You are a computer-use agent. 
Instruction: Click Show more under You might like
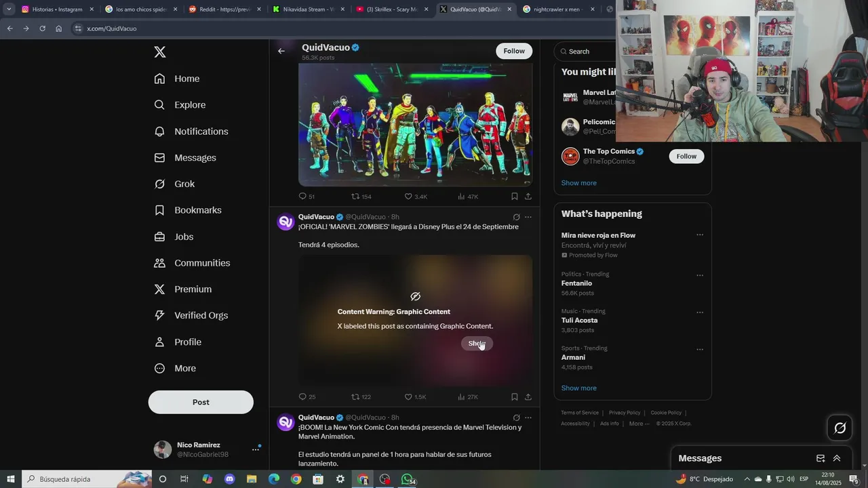[x=579, y=183]
